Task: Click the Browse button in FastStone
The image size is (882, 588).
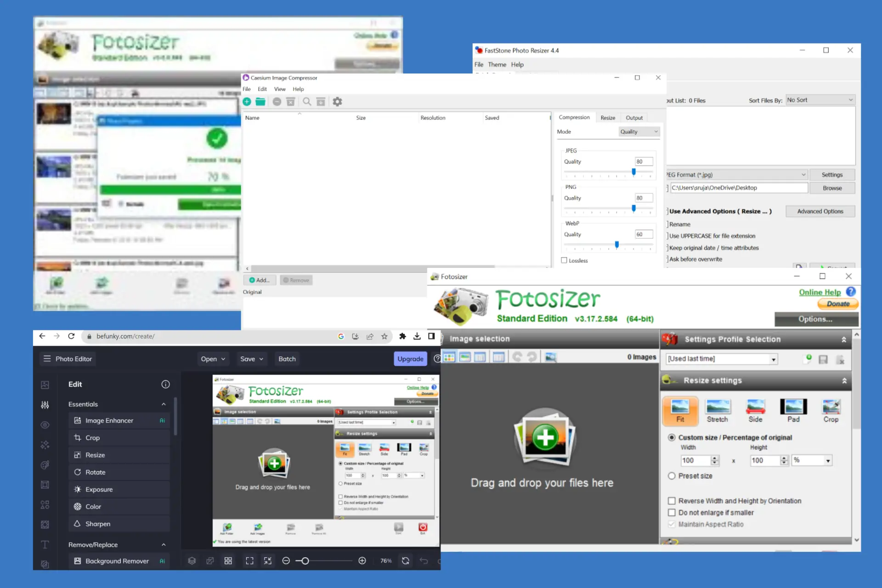Action: tap(831, 188)
